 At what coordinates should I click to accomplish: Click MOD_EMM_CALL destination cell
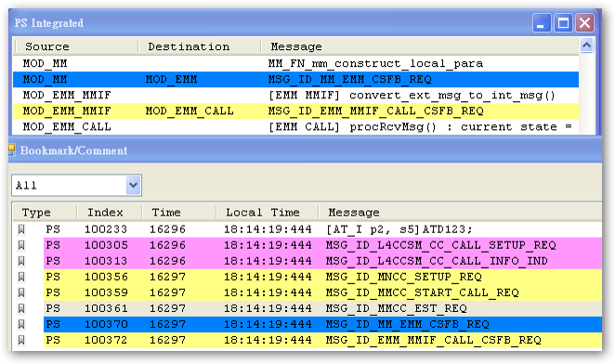190,111
